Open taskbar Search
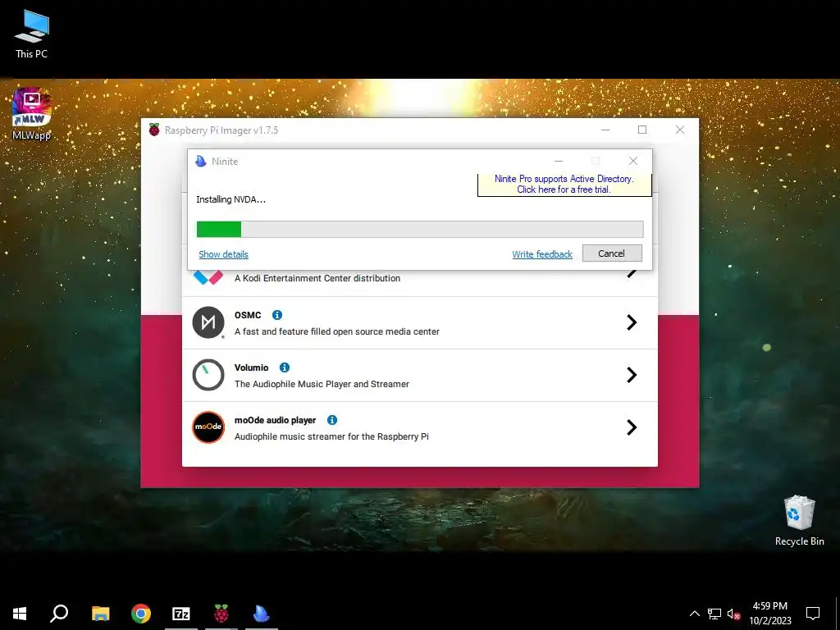The width and height of the screenshot is (840, 630). 59,614
